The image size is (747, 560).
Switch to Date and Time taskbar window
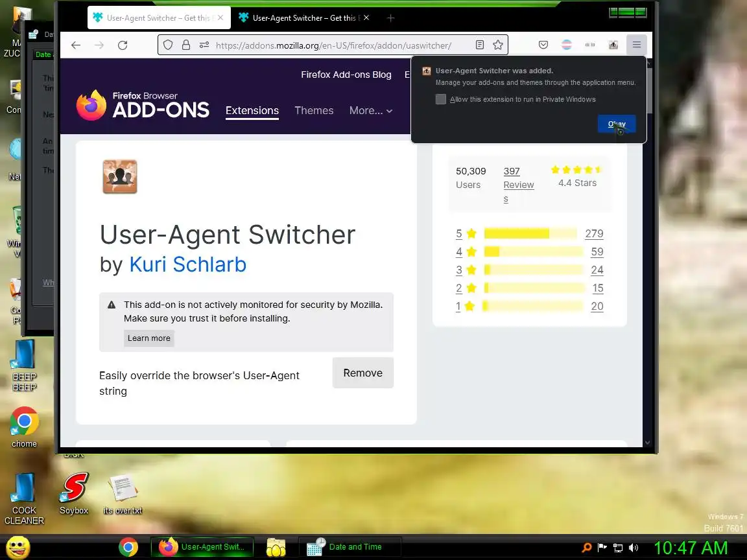tap(350, 547)
